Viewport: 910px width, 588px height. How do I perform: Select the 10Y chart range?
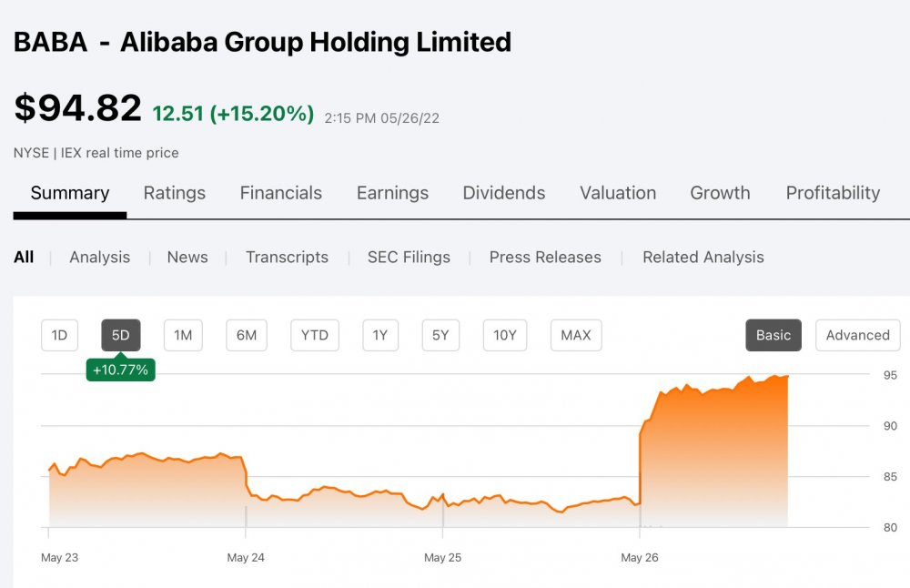coord(505,335)
